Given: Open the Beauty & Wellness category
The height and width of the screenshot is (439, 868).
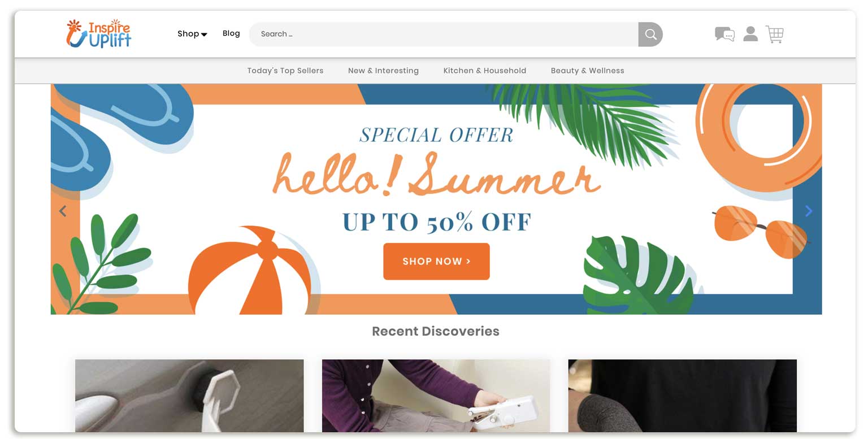Looking at the screenshot, I should coord(588,71).
